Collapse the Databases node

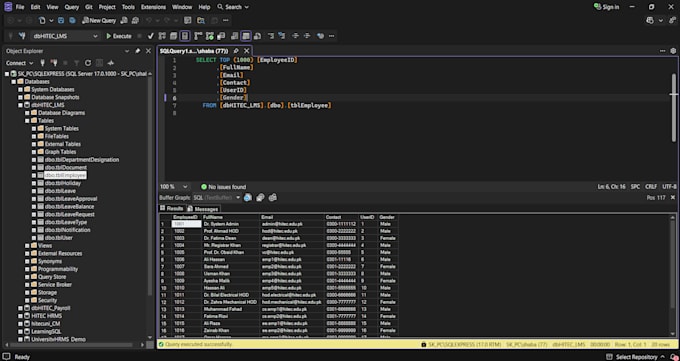(x=14, y=82)
